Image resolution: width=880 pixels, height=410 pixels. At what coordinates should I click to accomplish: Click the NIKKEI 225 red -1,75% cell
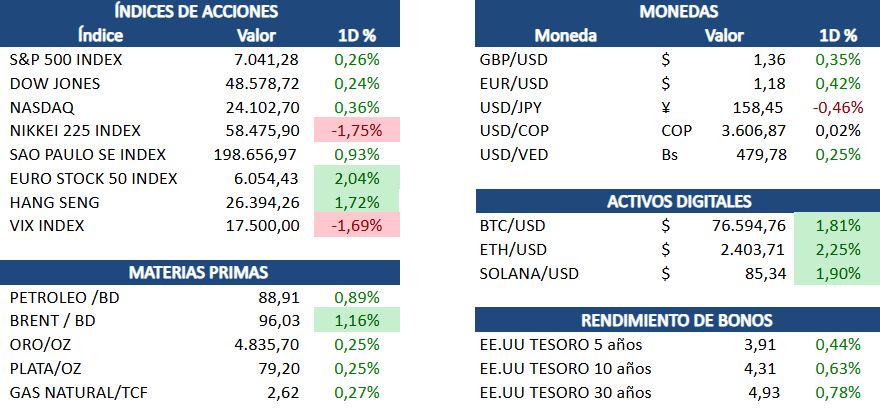(x=359, y=131)
